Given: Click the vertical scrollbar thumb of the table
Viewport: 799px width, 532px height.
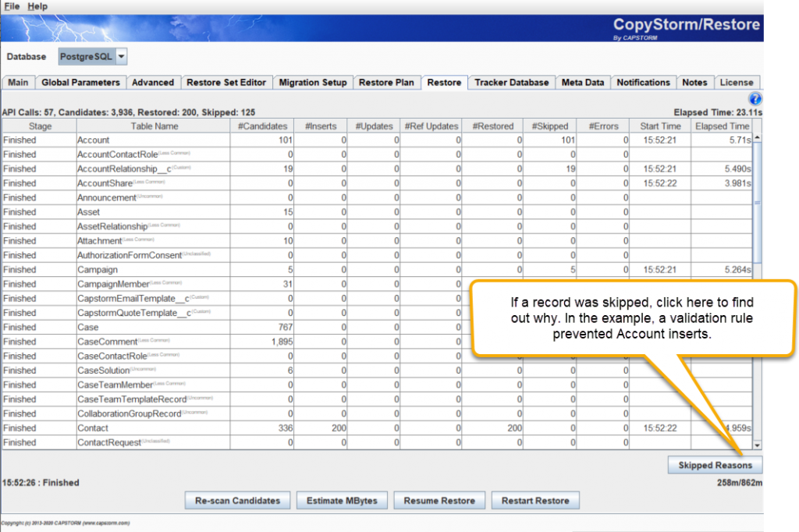Looking at the screenshot, I should pos(757,203).
